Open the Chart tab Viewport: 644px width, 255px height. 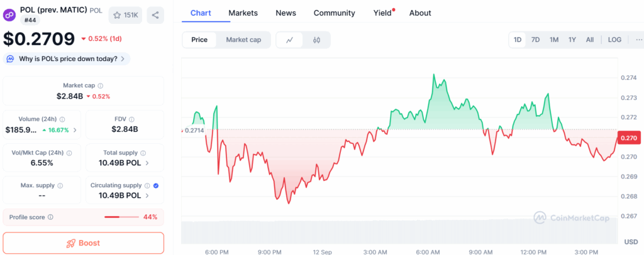pyautogui.click(x=201, y=13)
